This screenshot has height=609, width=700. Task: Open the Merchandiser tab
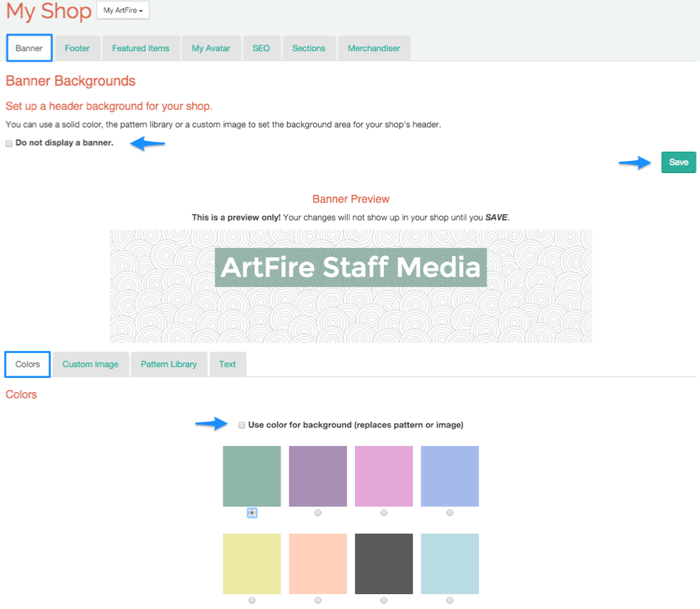[x=374, y=48]
